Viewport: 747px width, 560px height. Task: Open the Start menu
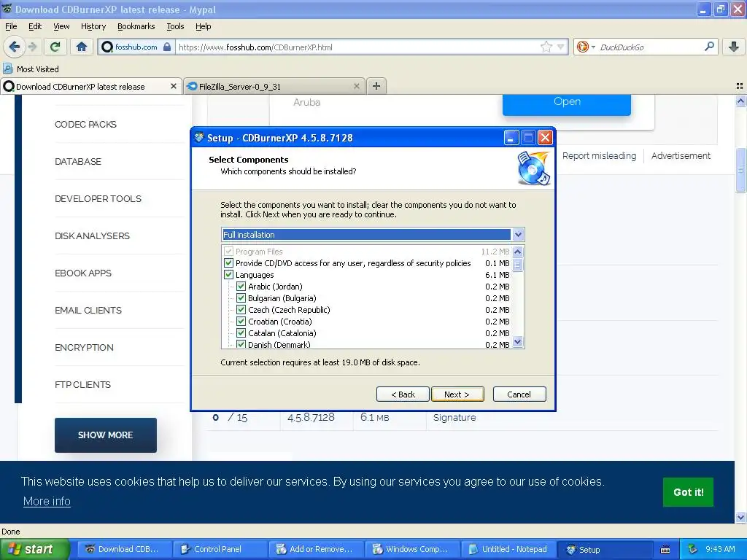pyautogui.click(x=34, y=549)
